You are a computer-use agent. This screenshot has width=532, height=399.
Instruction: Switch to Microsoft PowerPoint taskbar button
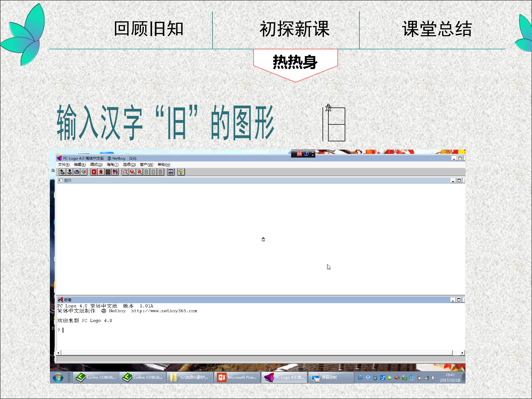(x=237, y=377)
